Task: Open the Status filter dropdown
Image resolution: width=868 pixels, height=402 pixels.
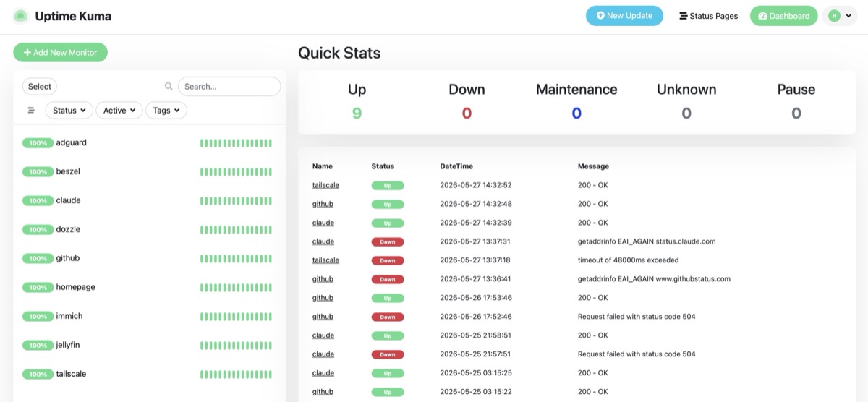Action: (69, 111)
